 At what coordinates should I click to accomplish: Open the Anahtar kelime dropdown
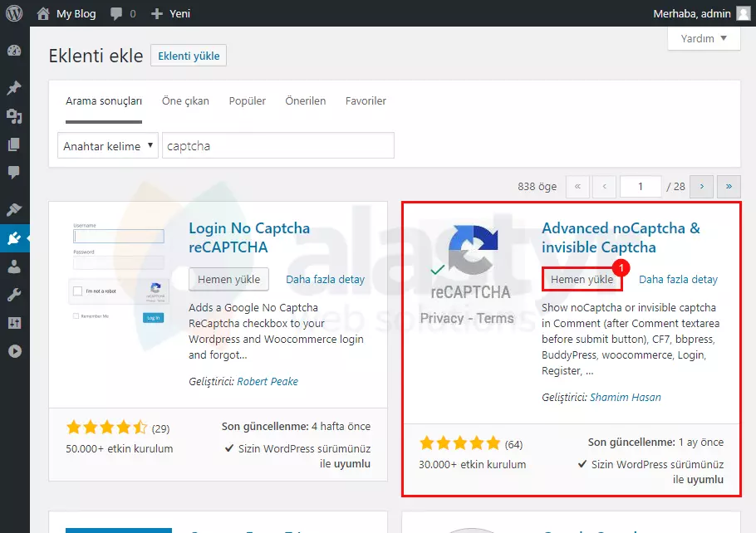pos(107,144)
